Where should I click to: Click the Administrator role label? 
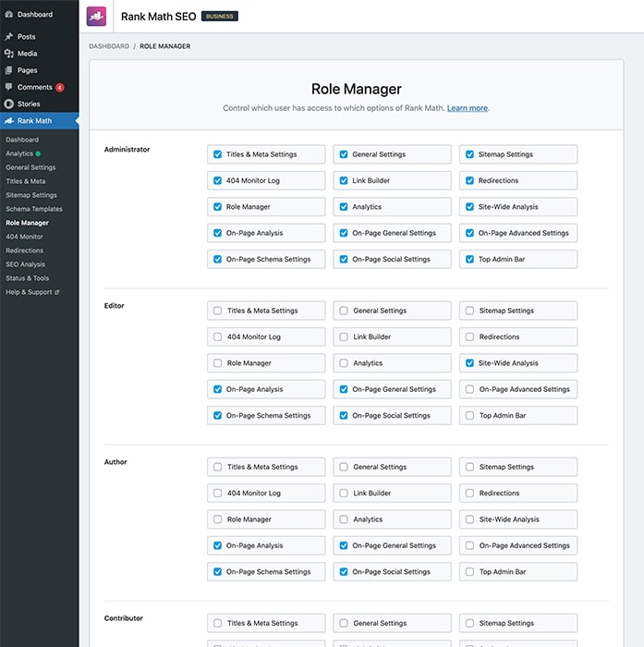pos(127,150)
